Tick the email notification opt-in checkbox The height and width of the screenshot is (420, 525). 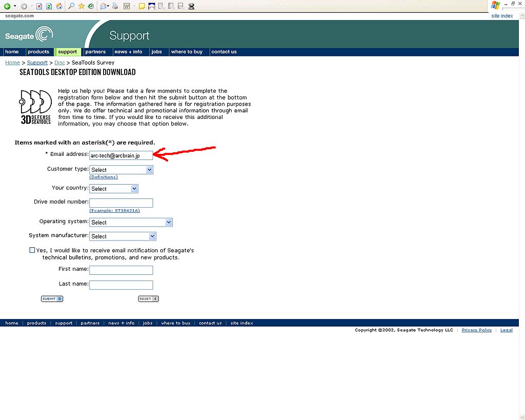[32, 250]
